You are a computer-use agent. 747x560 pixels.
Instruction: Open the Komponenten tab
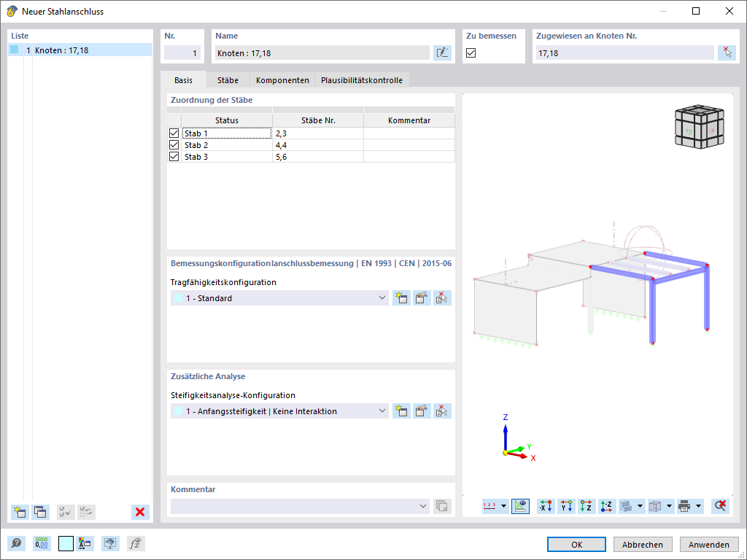coord(282,80)
